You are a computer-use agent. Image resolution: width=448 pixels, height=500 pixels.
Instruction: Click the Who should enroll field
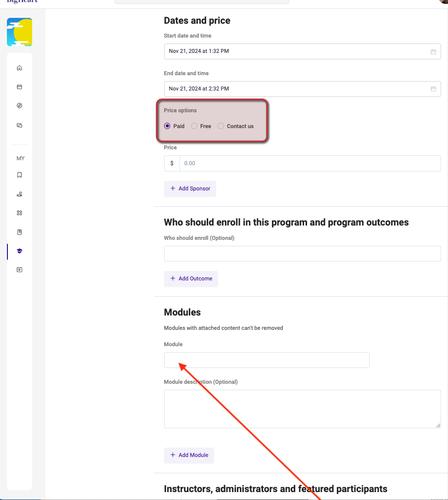(x=302, y=254)
